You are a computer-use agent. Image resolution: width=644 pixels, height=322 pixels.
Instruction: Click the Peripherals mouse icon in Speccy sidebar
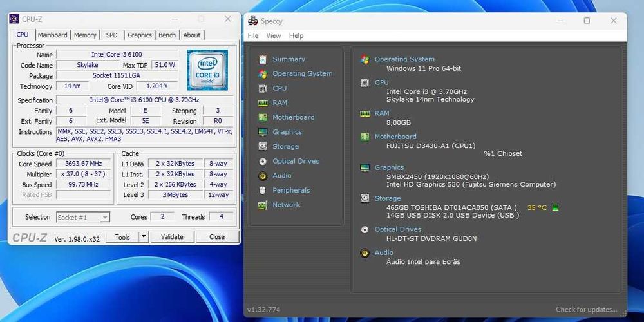click(x=263, y=191)
